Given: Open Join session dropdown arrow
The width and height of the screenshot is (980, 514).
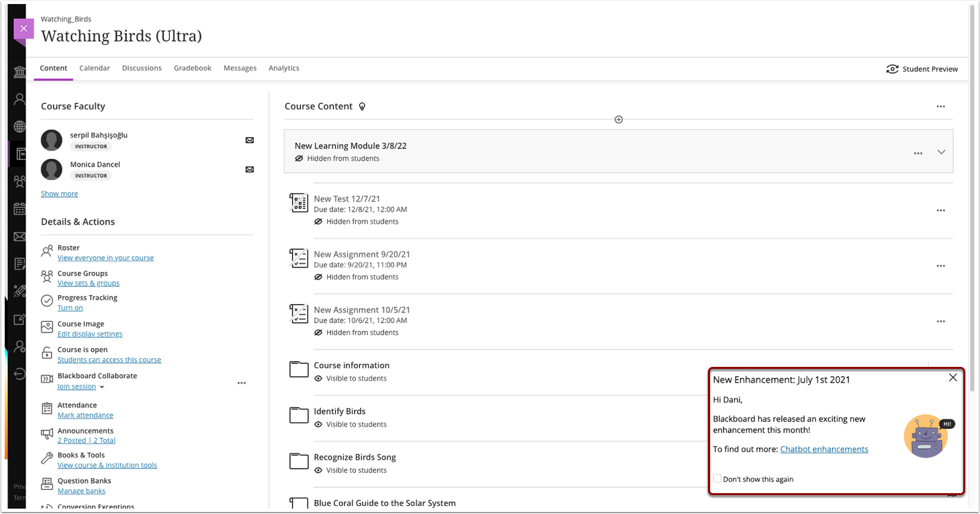Looking at the screenshot, I should (x=102, y=387).
